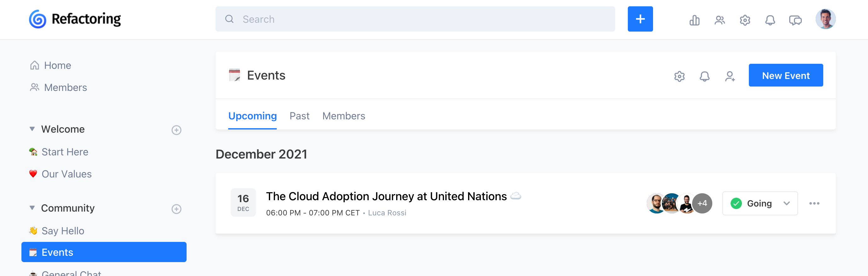Open Luca Rossi's profile link

[387, 213]
